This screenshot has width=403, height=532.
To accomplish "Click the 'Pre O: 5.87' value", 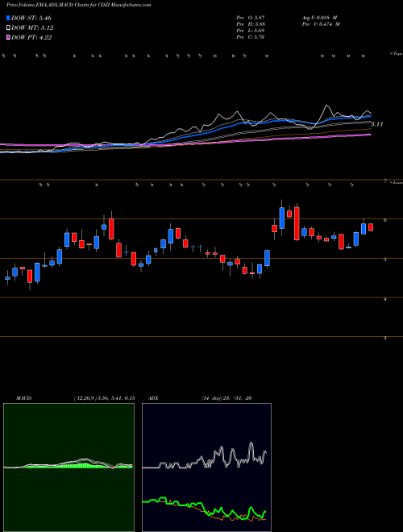I will click(x=251, y=18).
